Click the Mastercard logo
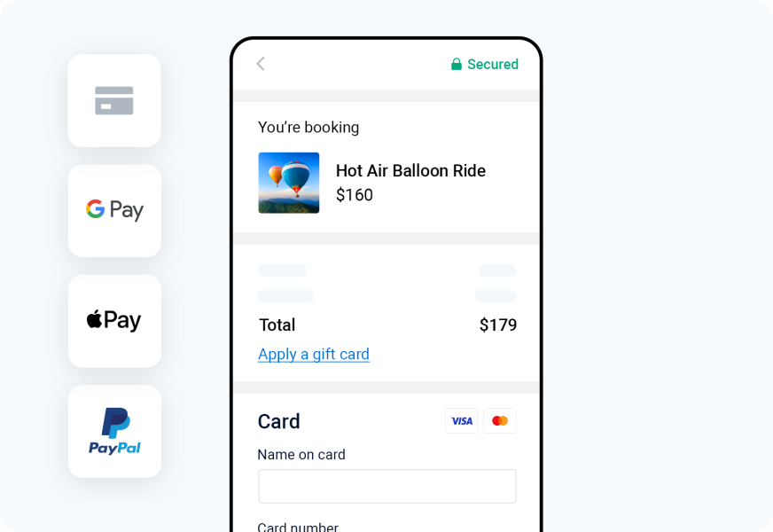The height and width of the screenshot is (532, 773). 500,420
